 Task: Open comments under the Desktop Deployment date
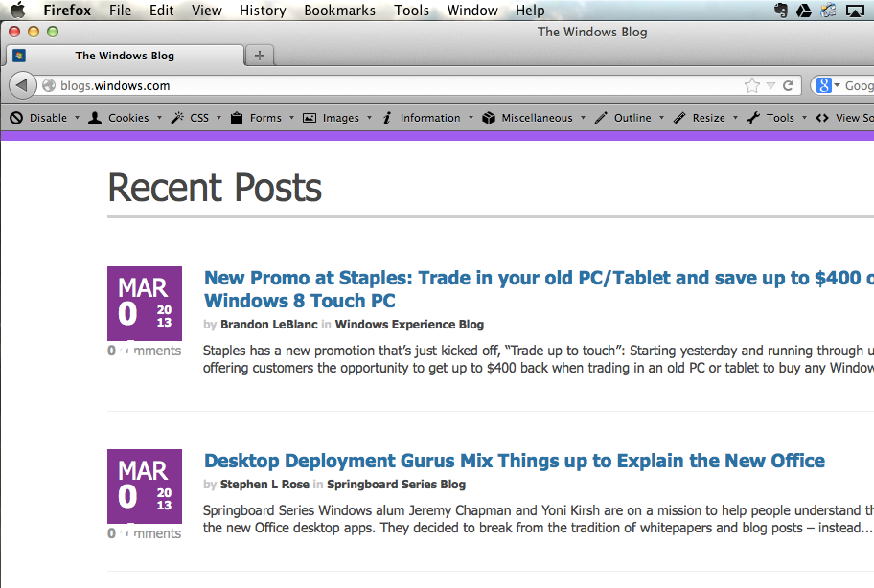click(145, 532)
